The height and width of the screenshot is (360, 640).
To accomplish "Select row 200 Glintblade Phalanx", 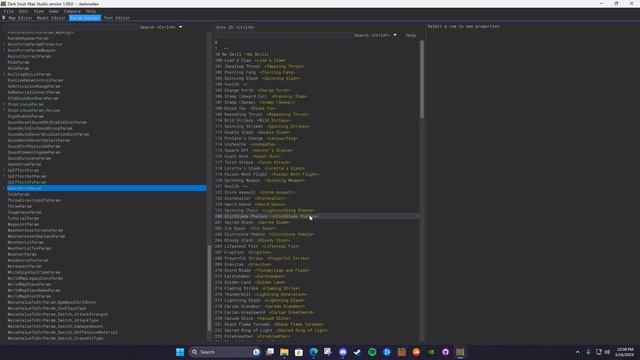I will (x=317, y=216).
